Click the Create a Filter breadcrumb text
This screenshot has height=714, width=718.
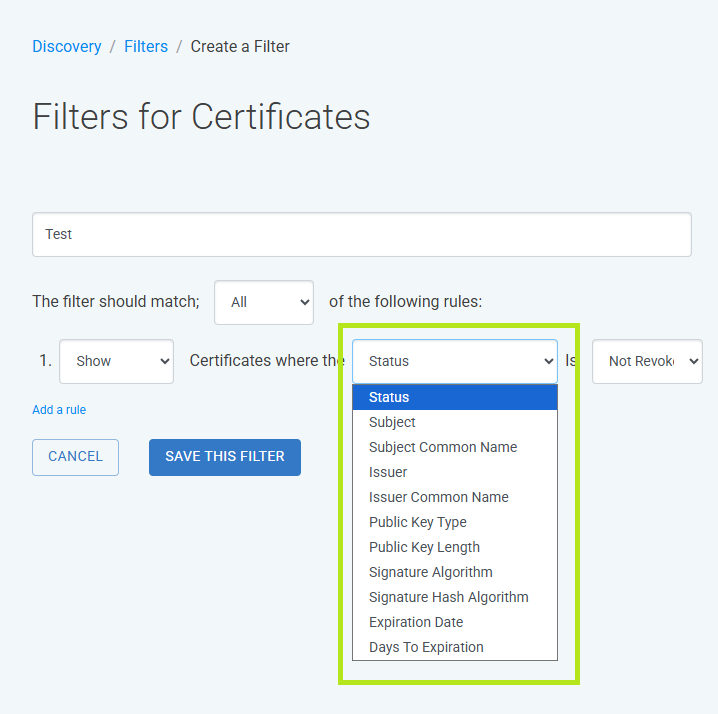[x=240, y=47]
